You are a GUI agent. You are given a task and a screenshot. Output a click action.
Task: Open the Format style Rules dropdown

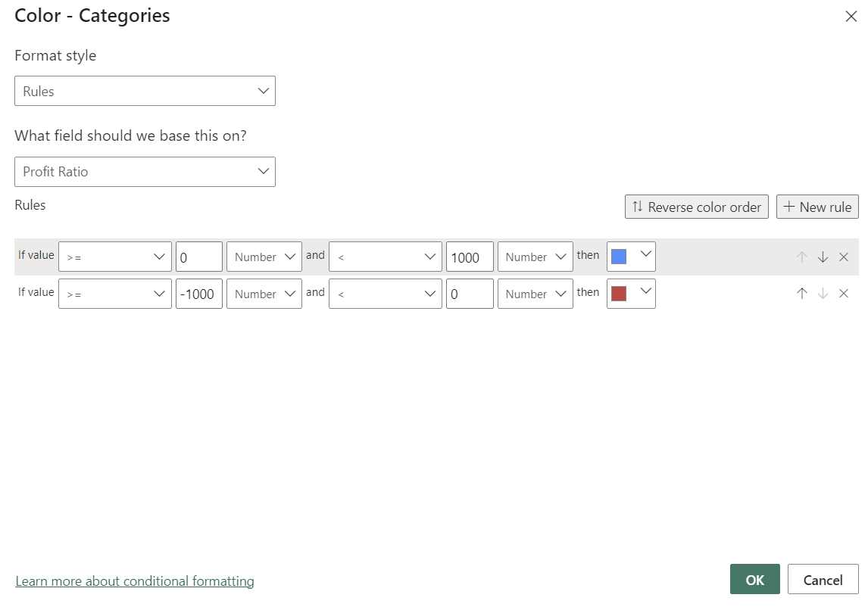pos(145,91)
